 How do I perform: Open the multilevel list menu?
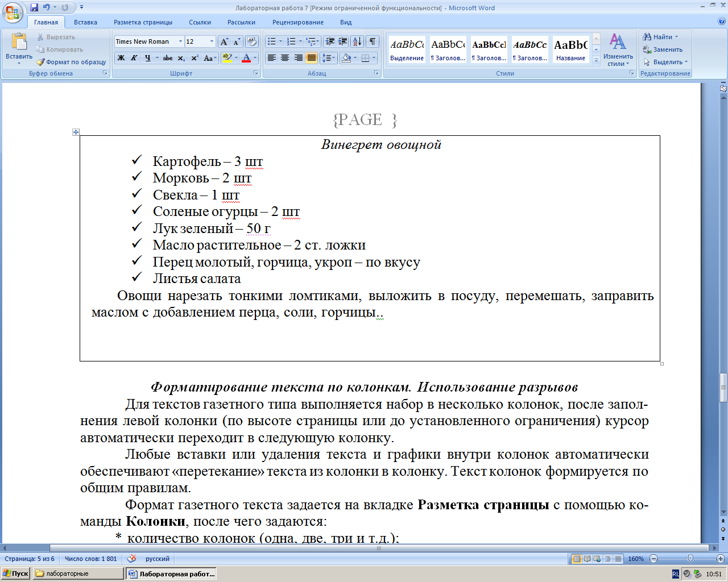312,41
